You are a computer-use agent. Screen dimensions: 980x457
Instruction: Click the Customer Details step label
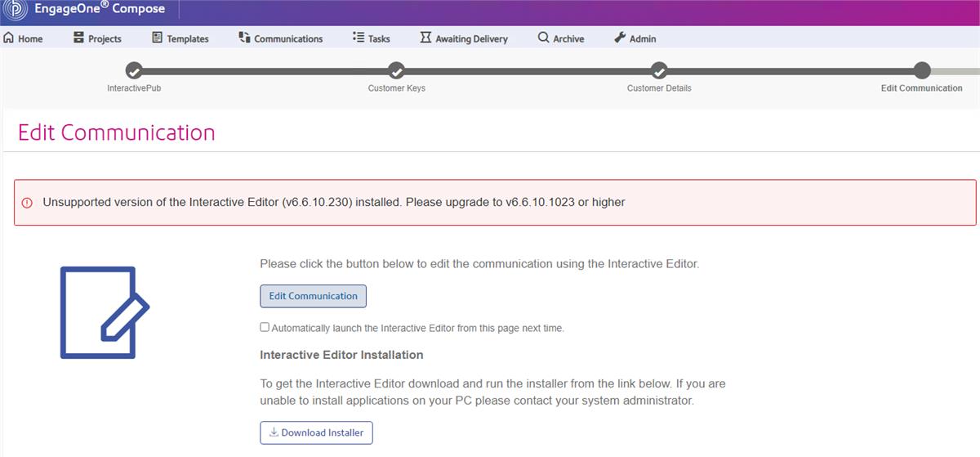click(x=659, y=88)
